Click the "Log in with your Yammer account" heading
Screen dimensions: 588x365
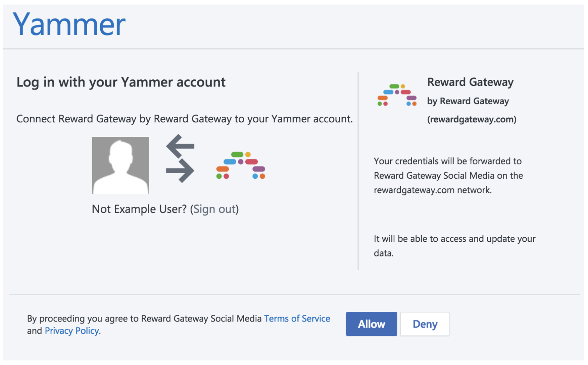pos(121,82)
